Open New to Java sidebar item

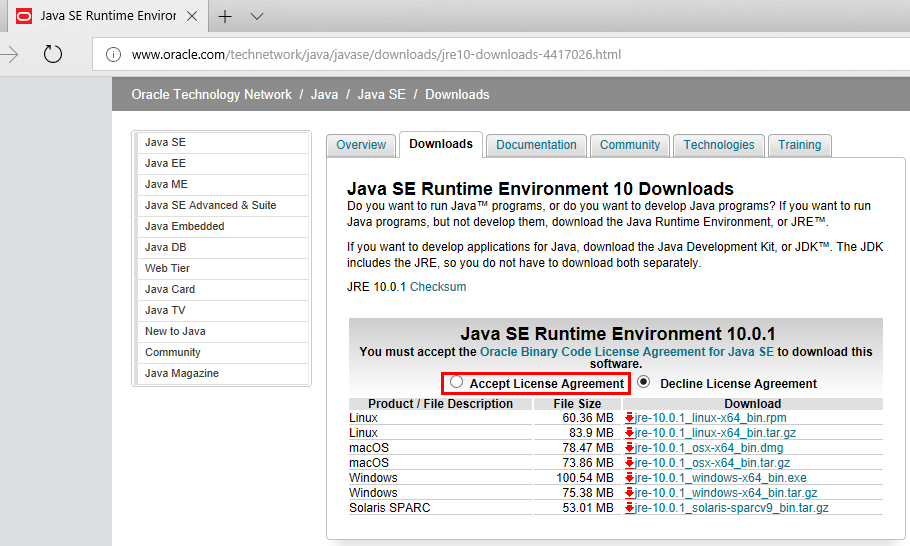pyautogui.click(x=222, y=331)
